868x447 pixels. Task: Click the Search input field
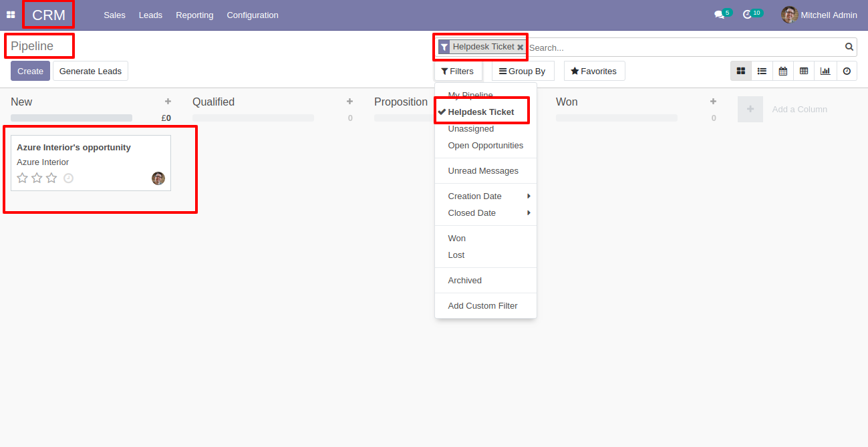[685, 47]
